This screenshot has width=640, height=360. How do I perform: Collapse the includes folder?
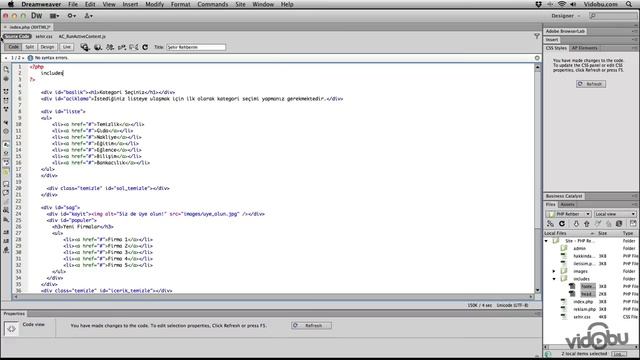554,279
